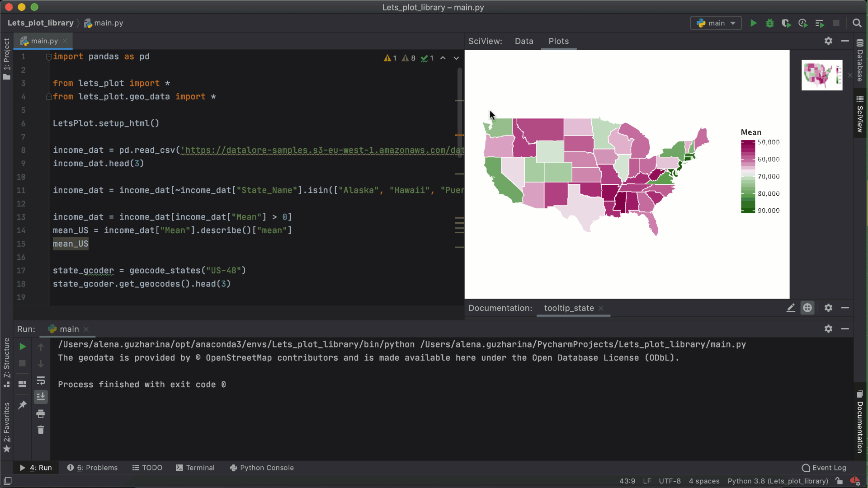The image size is (868, 488).
Task: Rerun the main configuration in the Run panel
Action: [23, 347]
